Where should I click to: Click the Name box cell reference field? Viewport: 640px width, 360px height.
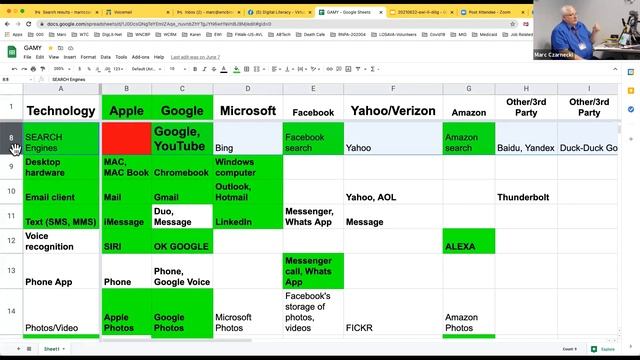coord(16,79)
